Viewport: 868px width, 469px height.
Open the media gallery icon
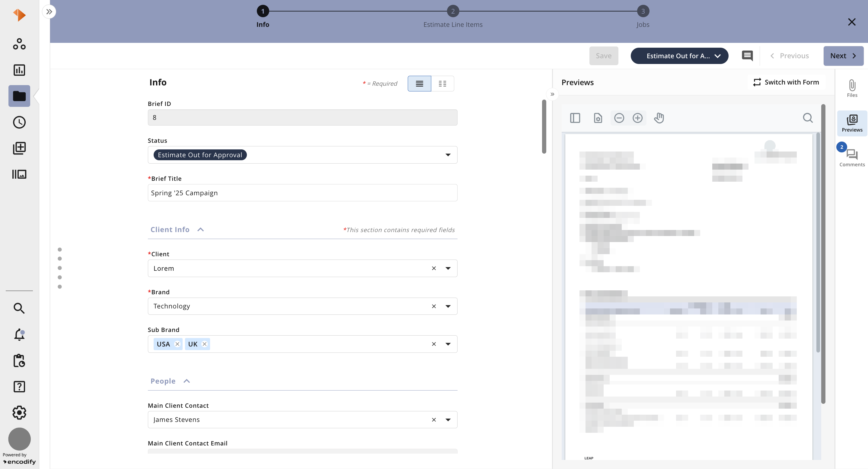[19, 174]
